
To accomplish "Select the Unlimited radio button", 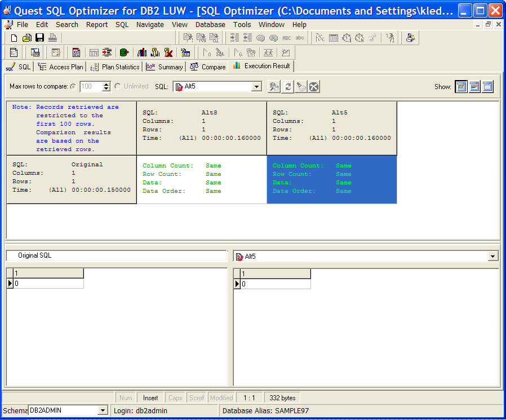I will (x=118, y=86).
